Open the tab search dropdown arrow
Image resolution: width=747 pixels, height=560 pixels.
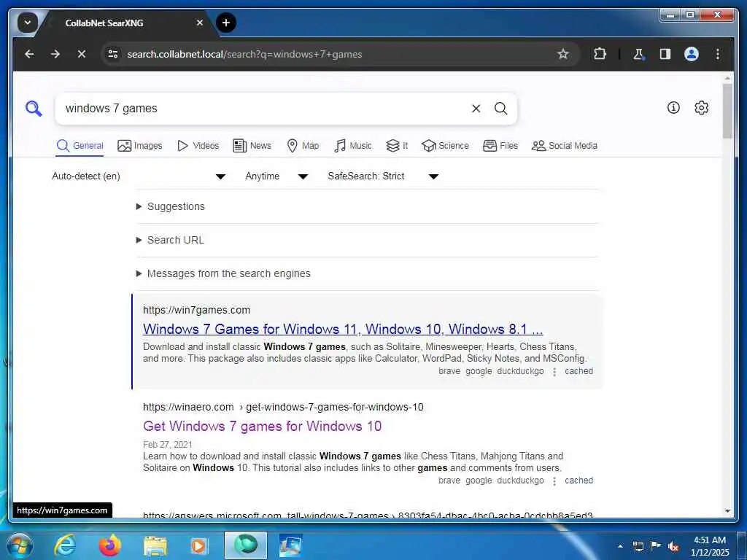(27, 23)
